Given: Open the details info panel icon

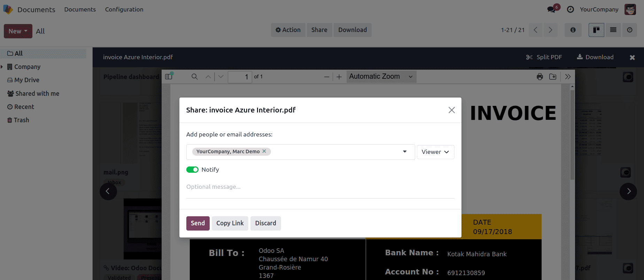Looking at the screenshot, I should point(573,30).
